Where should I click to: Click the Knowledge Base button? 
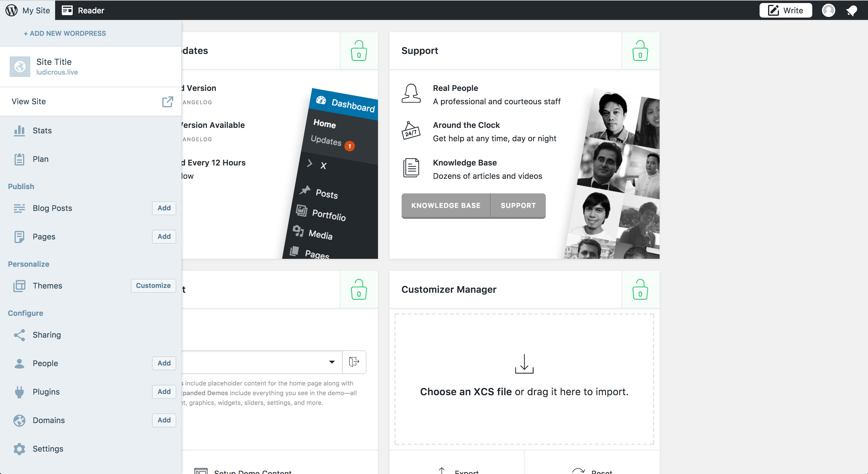tap(446, 206)
